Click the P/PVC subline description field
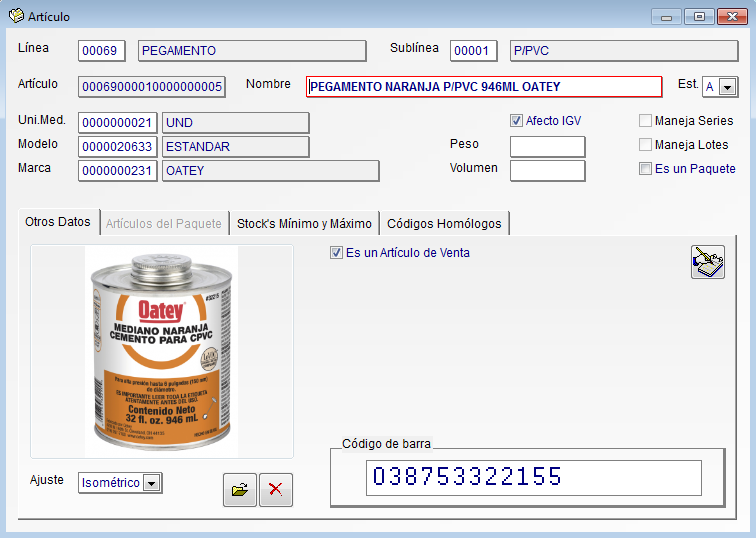 tap(624, 51)
